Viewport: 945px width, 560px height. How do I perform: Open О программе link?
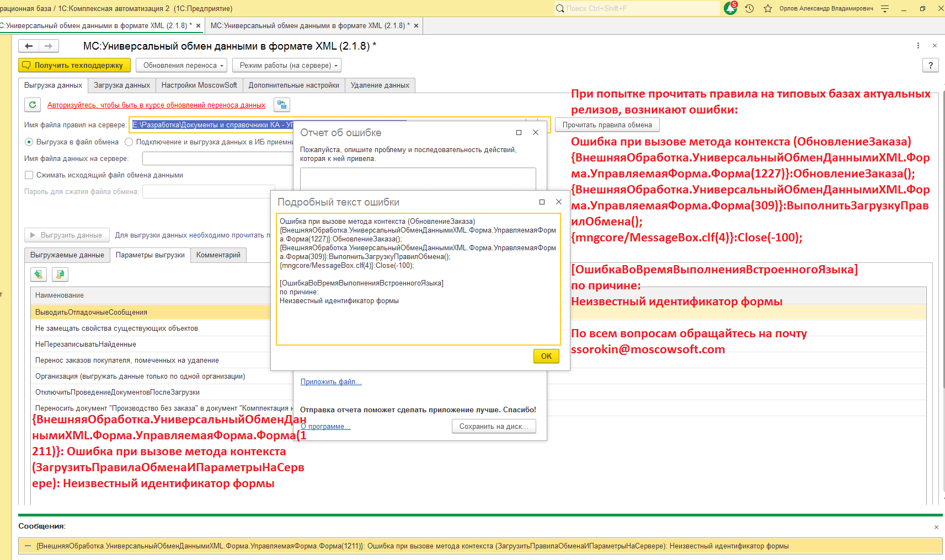point(325,427)
